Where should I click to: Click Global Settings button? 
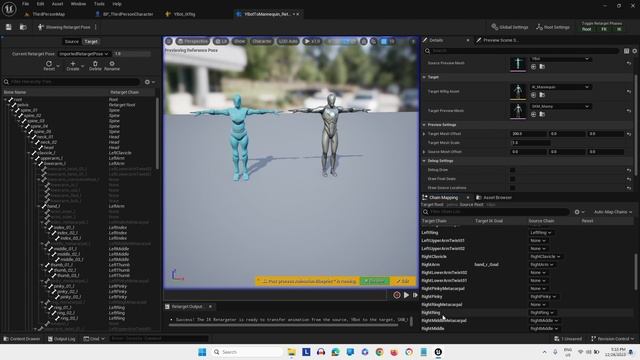tap(510, 27)
